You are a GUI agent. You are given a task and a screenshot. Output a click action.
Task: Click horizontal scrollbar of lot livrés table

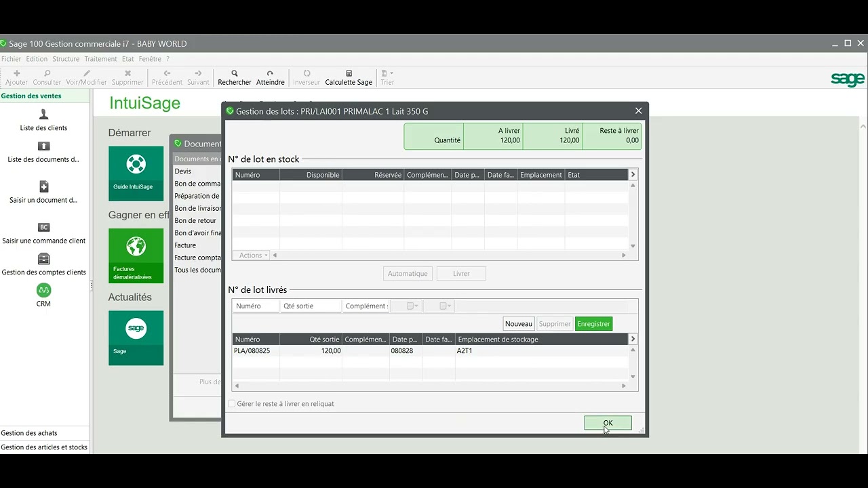pos(430,386)
